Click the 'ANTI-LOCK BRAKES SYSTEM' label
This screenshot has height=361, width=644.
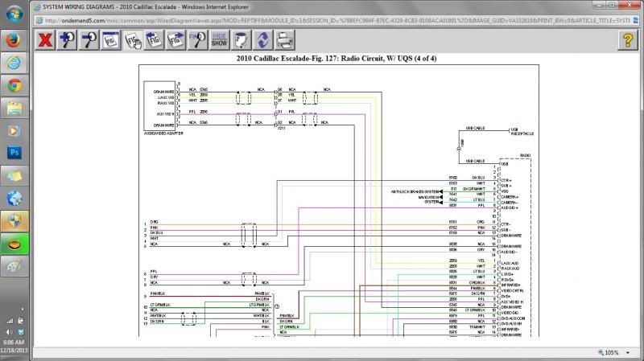tap(415, 191)
